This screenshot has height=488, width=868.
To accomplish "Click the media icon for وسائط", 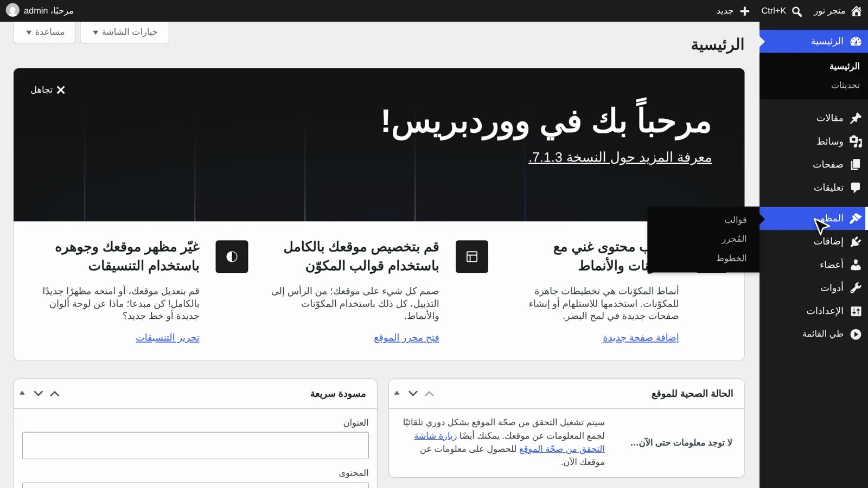I will 856,141.
